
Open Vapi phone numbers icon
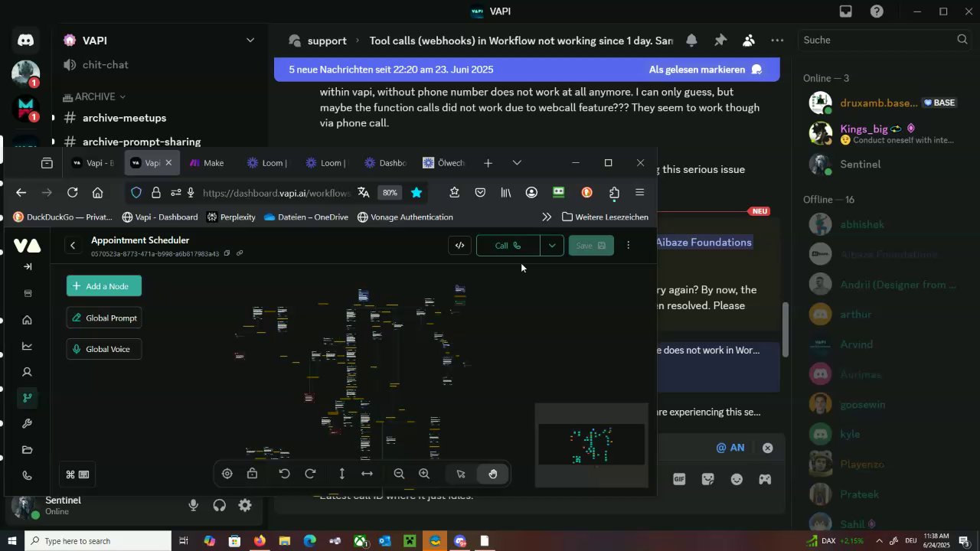click(28, 475)
